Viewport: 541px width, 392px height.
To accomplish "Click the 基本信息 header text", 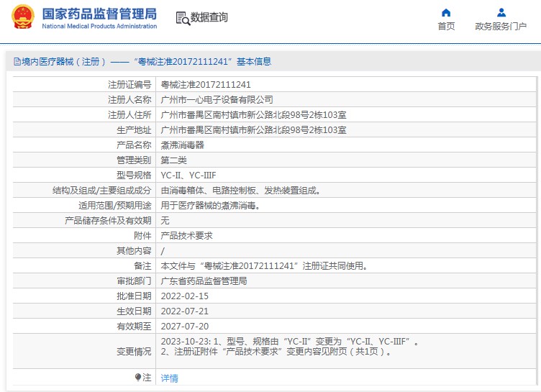I will click(x=254, y=62).
